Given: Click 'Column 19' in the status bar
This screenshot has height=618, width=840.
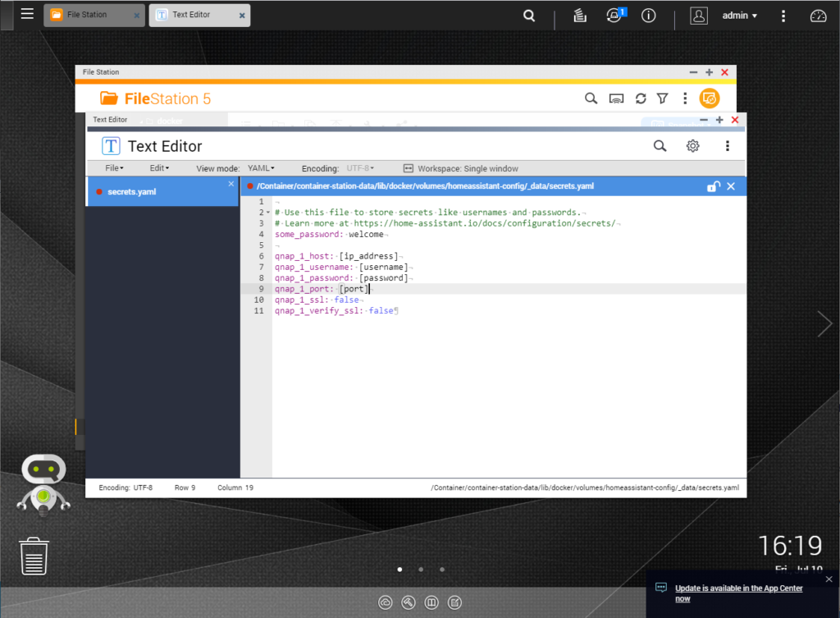Looking at the screenshot, I should coord(235,488).
